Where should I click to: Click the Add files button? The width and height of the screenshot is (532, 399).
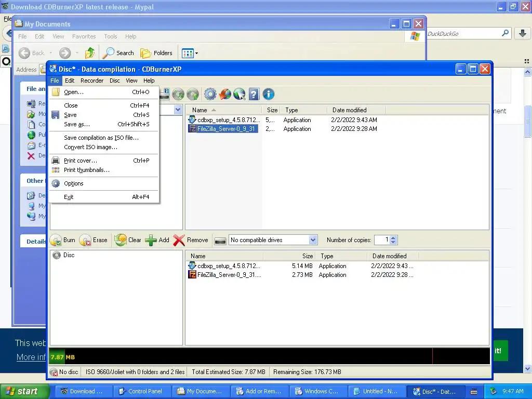pos(157,240)
